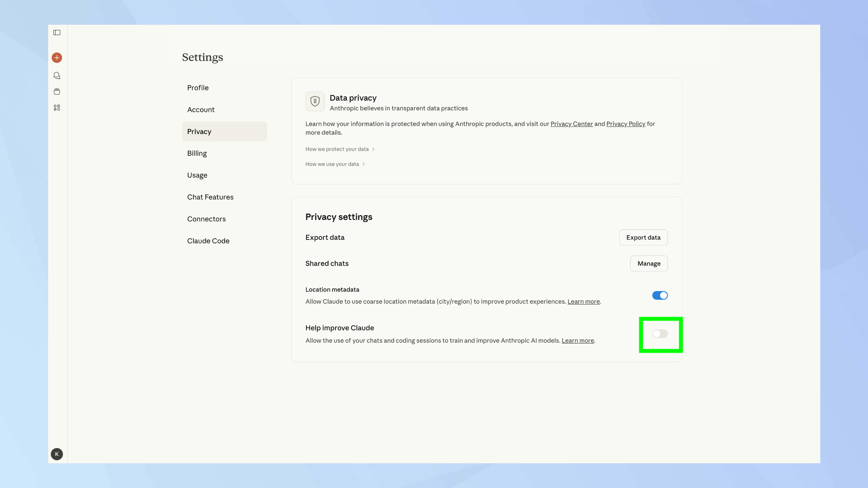Open the artifacts grid icon
This screenshot has width=868, height=488.
[x=57, y=108]
